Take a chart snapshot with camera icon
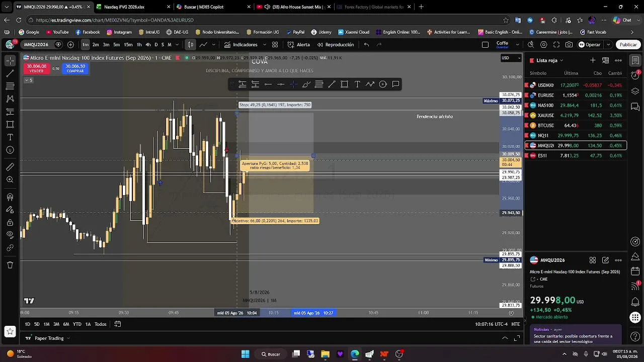This screenshot has height=362, width=644. 569,45
